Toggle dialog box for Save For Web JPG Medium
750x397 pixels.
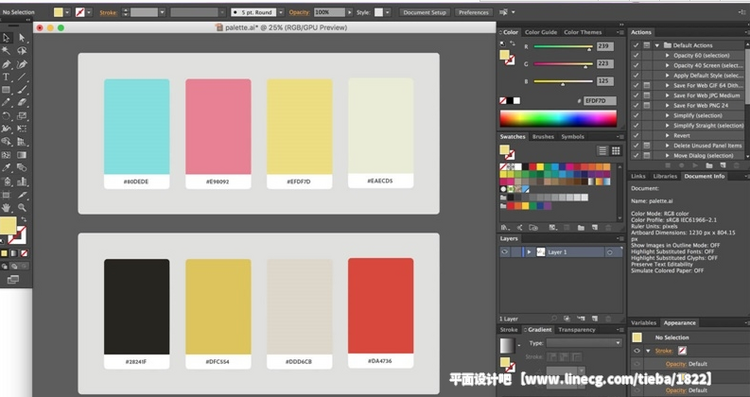(647, 95)
